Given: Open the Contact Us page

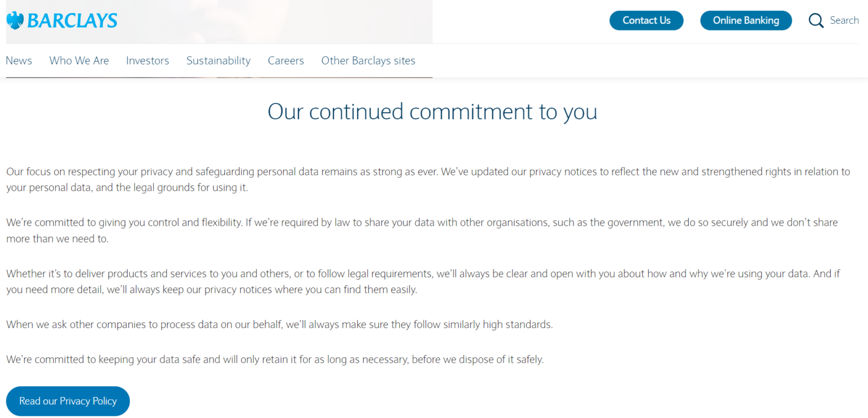Looking at the screenshot, I should pos(646,20).
